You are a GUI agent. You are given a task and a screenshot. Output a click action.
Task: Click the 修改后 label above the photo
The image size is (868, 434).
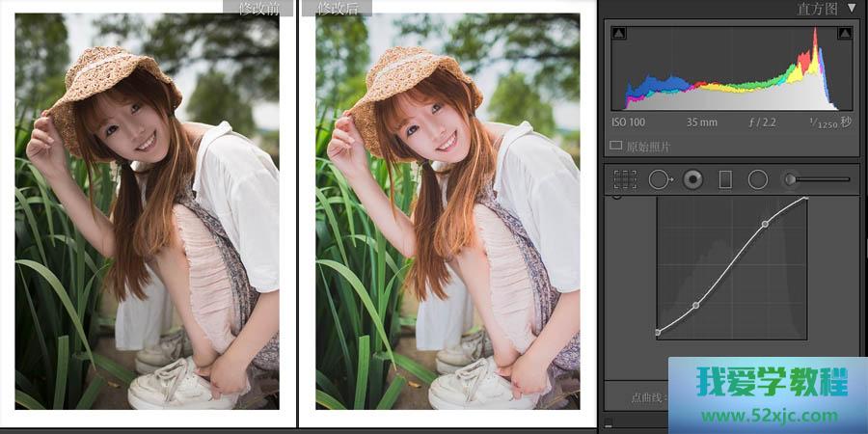[x=338, y=9]
